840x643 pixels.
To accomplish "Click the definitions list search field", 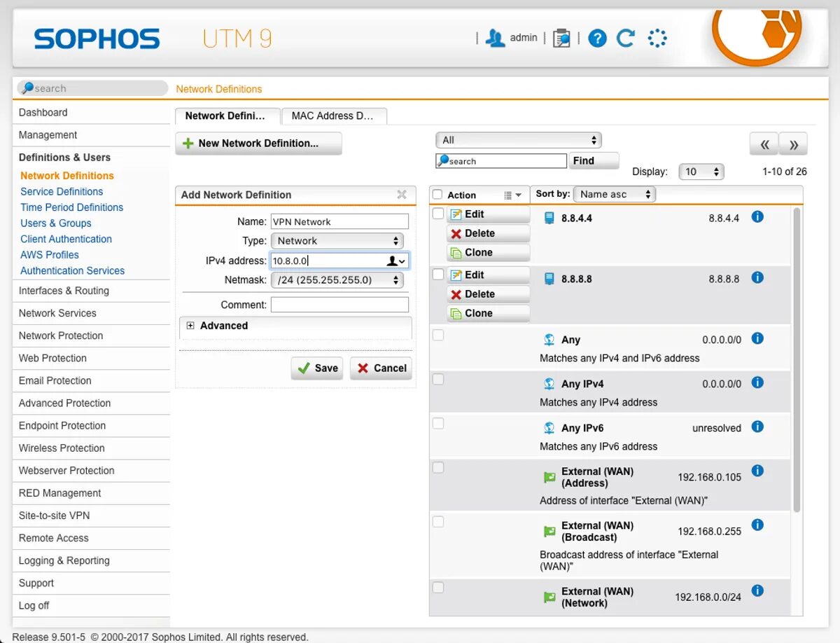I will pos(501,161).
